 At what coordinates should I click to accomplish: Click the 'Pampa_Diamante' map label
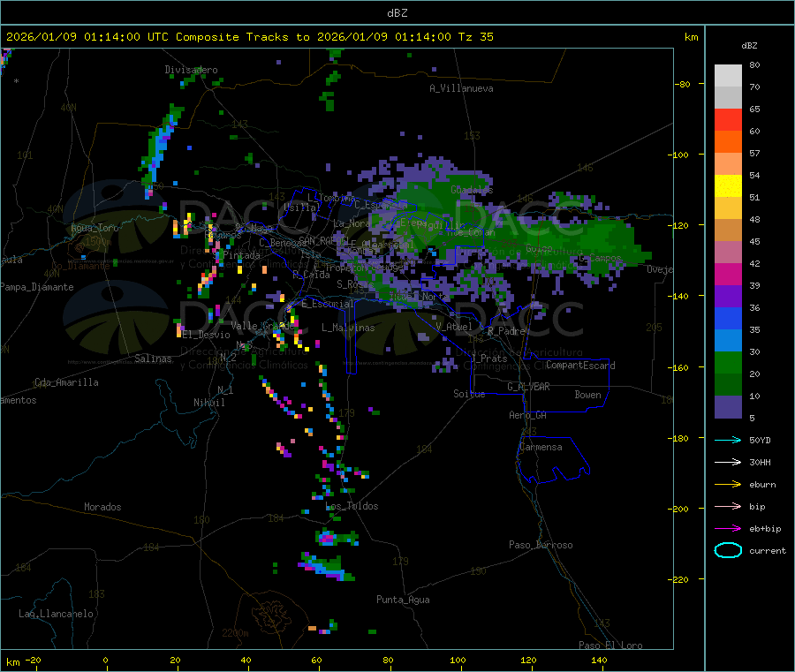pyautogui.click(x=36, y=287)
